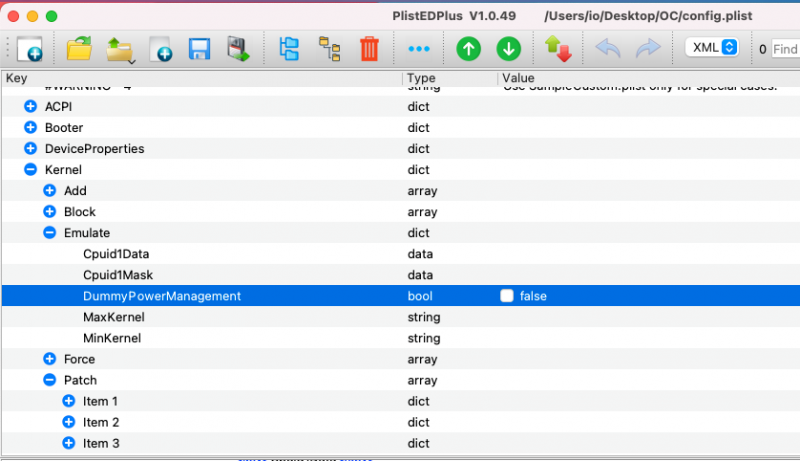Click the array type of Block

[422, 212]
